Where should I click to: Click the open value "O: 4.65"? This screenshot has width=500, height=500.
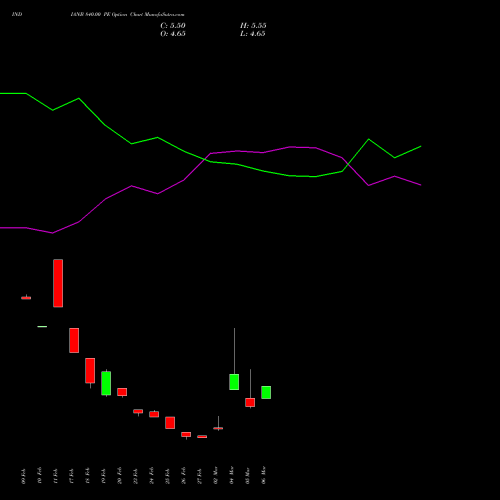pos(173,34)
